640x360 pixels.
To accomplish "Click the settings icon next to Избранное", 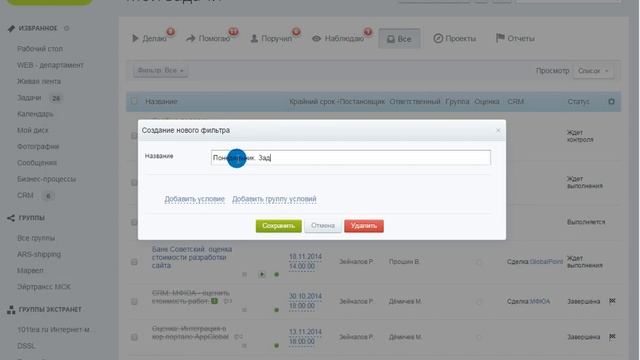I will point(66,28).
